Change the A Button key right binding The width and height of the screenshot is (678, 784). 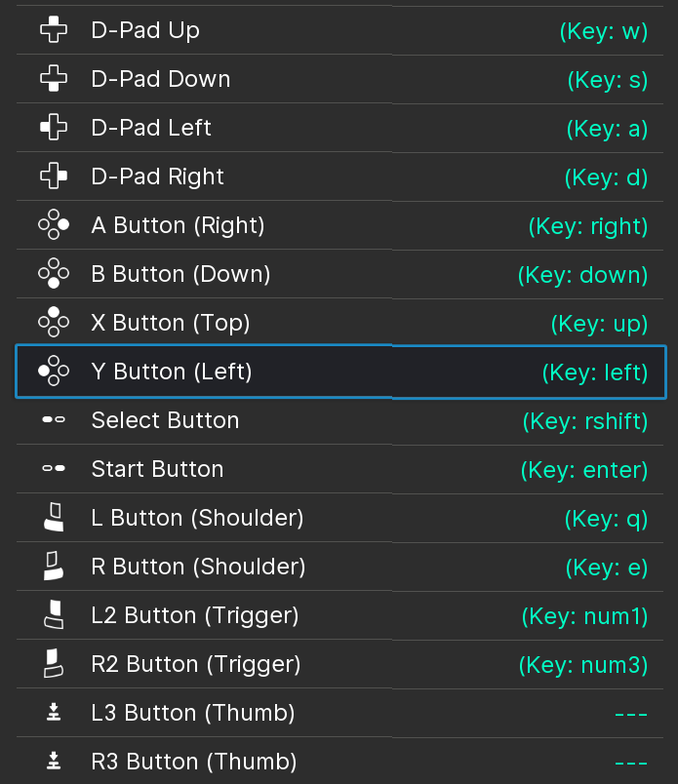click(588, 226)
